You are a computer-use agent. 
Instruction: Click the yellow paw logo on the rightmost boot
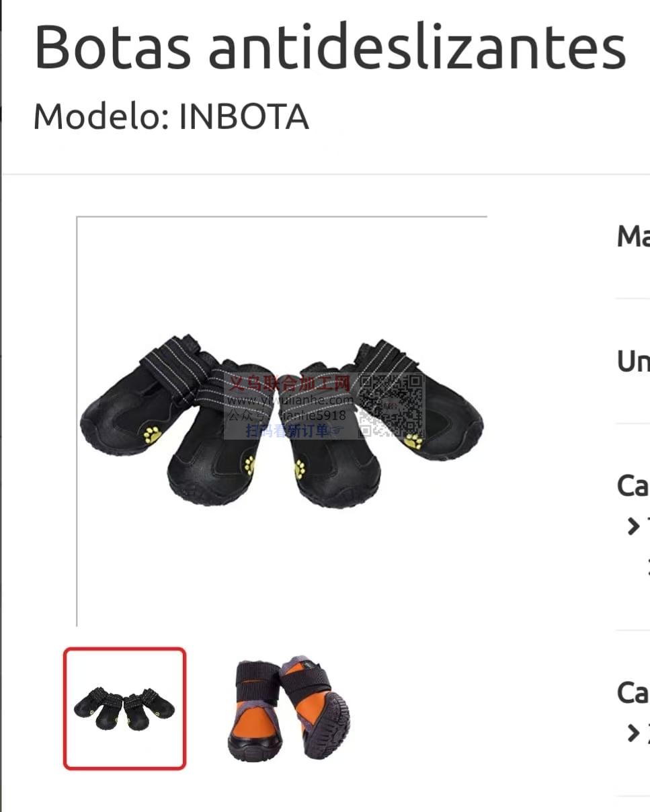[414, 442]
